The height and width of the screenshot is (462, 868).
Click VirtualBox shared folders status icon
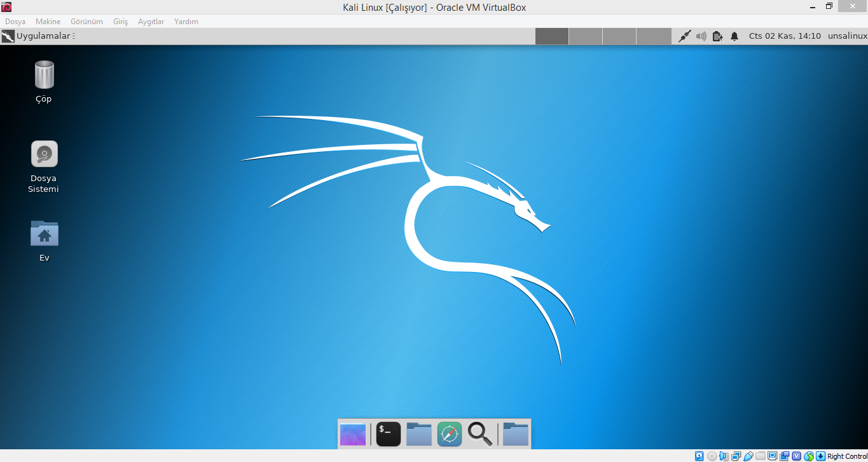pos(761,456)
